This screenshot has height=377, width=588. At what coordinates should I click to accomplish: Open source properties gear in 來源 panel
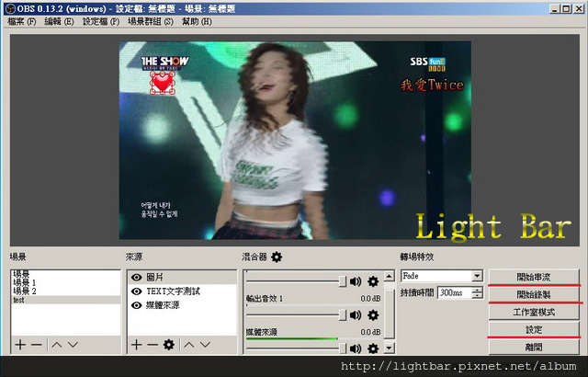(169, 345)
